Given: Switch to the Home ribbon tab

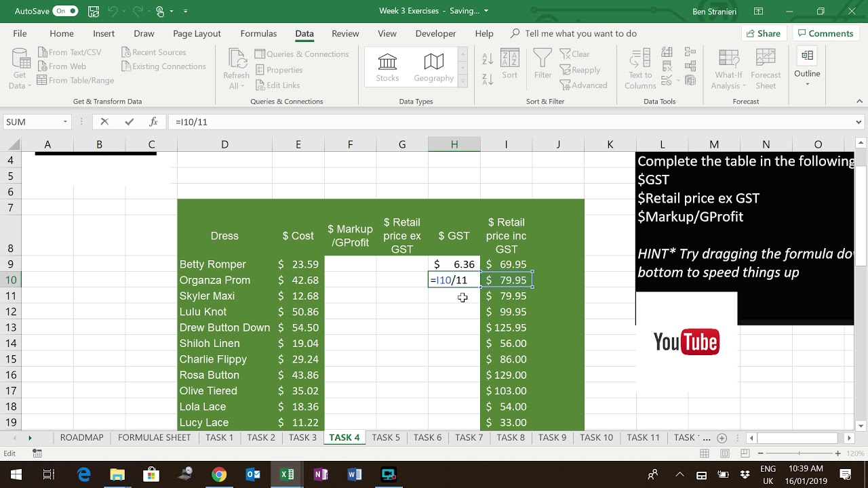Looking at the screenshot, I should coord(62,33).
